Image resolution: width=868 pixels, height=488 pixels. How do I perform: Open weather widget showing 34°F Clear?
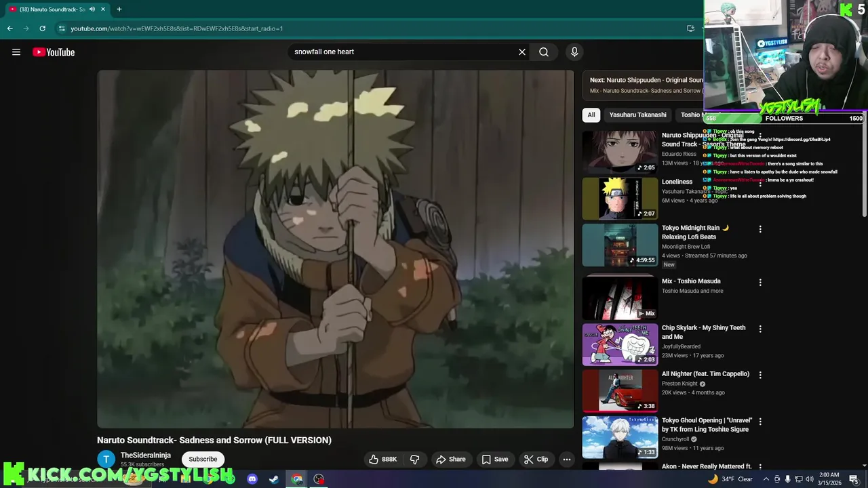point(730,479)
